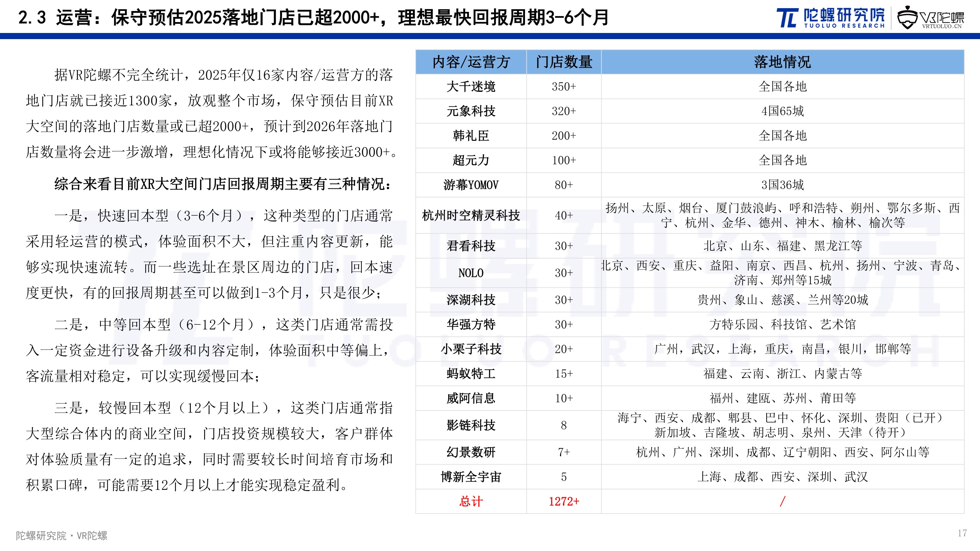Select the 杭州时空精灵科技 cell
The width and height of the screenshot is (980, 551).
471,215
